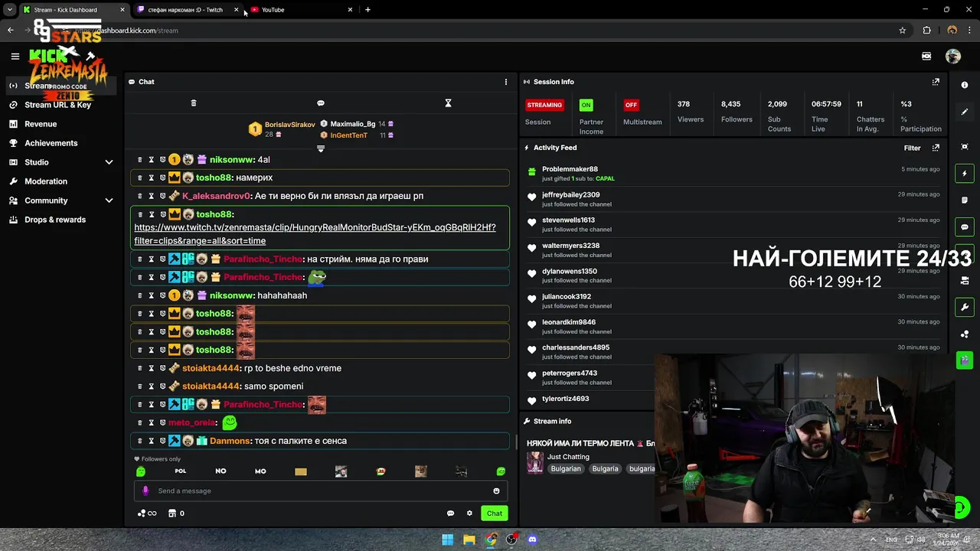The width and height of the screenshot is (980, 551).
Task: Click the red STREAMING session badge
Action: click(544, 105)
